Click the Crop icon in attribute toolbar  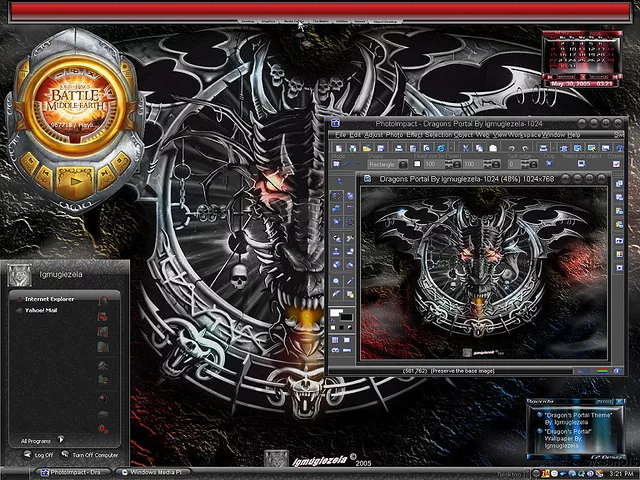click(x=549, y=164)
